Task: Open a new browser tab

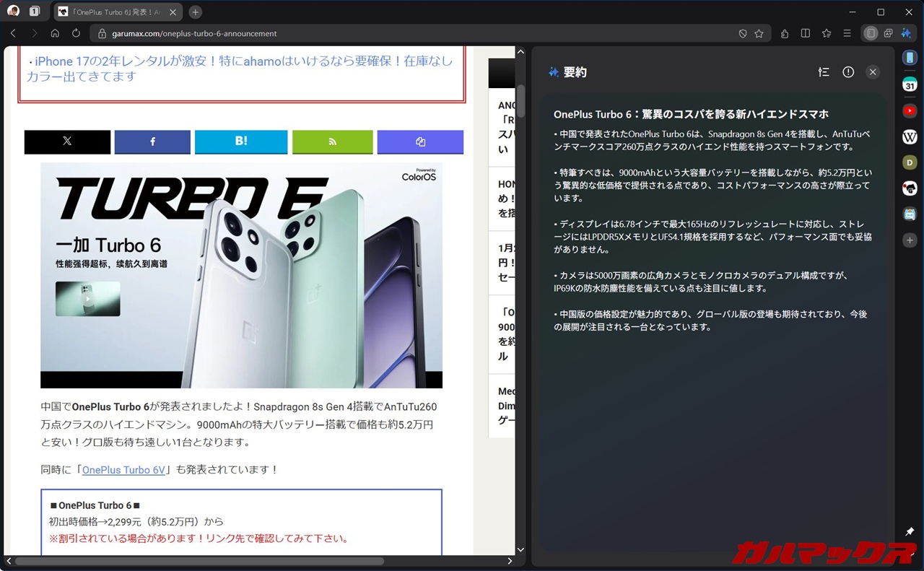Action: pyautogui.click(x=195, y=12)
